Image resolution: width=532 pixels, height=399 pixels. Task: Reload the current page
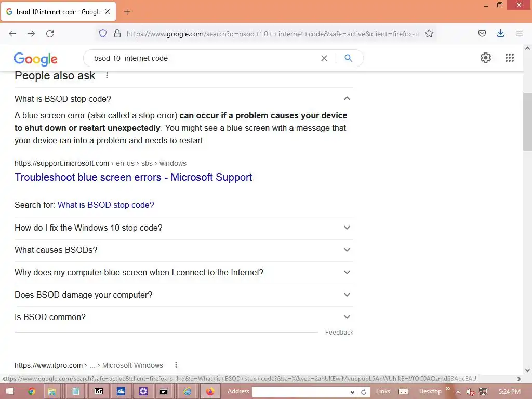pyautogui.click(x=50, y=34)
